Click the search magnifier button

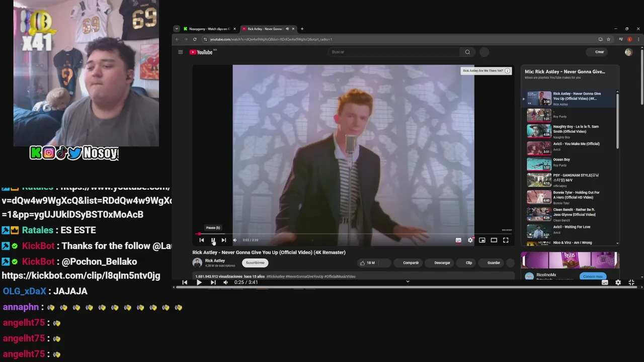467,52
